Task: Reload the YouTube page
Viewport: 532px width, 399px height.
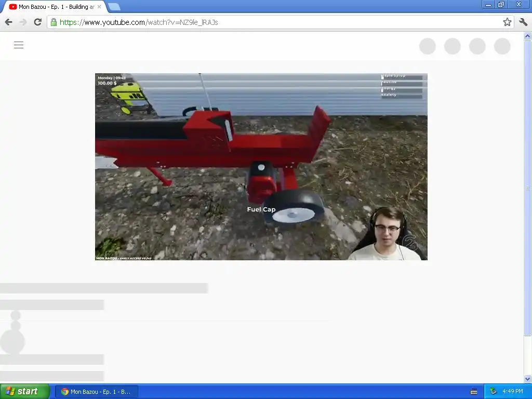Action: (37, 22)
